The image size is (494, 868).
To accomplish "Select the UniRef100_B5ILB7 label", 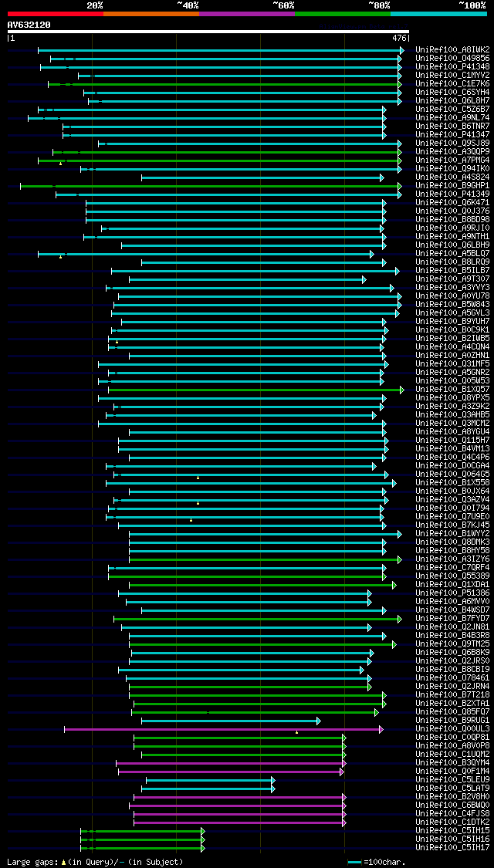I will (x=452, y=271).
